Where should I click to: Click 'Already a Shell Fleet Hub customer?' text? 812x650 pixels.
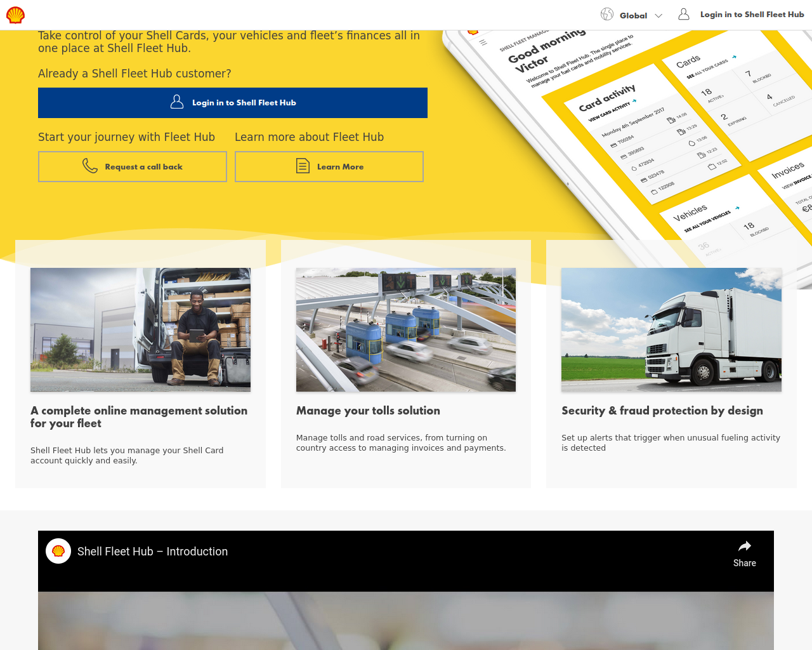(134, 74)
